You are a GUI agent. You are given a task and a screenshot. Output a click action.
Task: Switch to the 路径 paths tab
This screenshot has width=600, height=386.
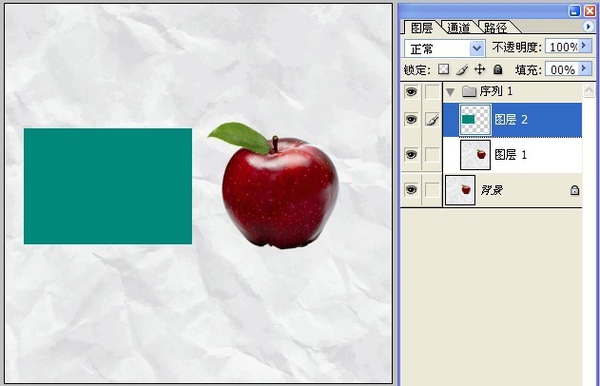coord(496,28)
